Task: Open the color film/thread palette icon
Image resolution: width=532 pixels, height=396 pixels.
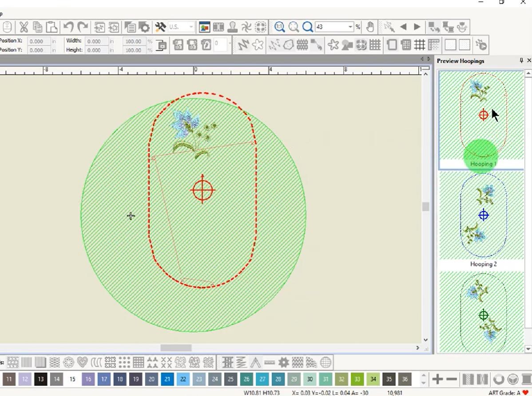Action: click(x=218, y=27)
